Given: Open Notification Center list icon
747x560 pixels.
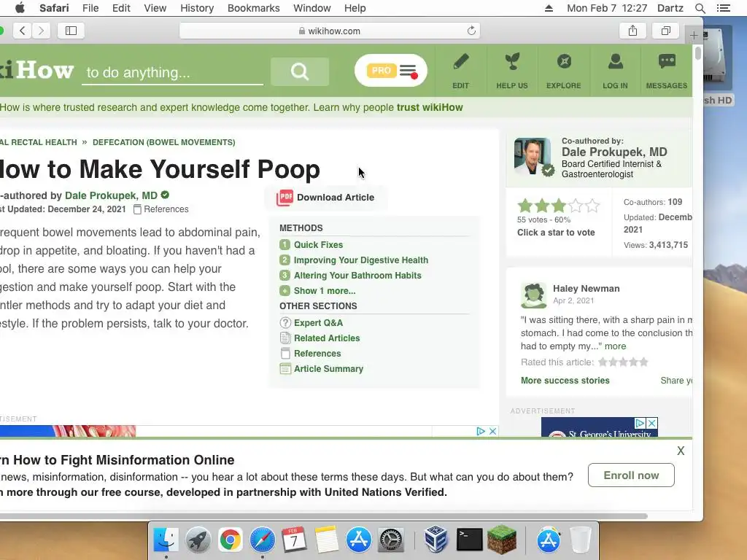Looking at the screenshot, I should pos(723,8).
